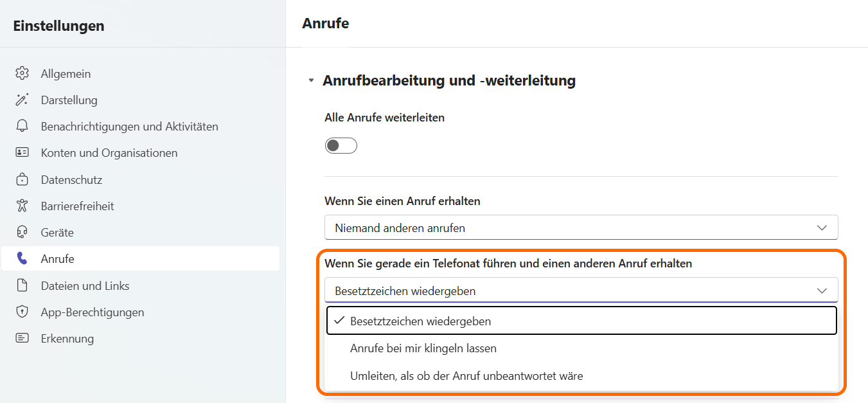
Task: Collapse the Anrufbearbeitung und -weiterleitung section
Action: pyautogui.click(x=312, y=81)
